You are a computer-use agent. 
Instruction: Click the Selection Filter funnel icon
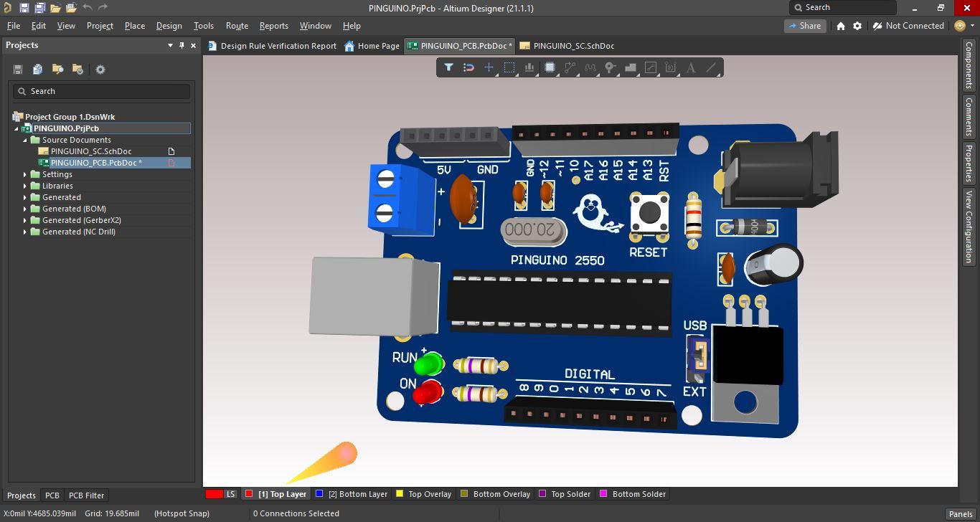tap(448, 67)
